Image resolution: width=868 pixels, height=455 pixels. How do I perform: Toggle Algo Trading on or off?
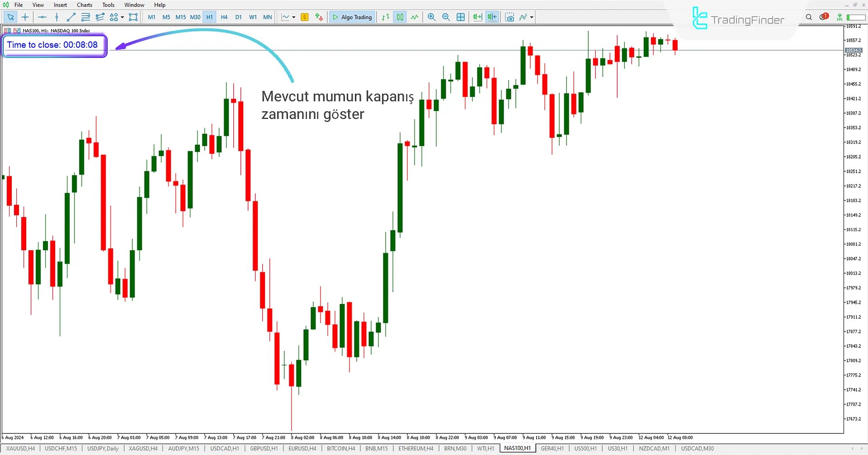pos(352,17)
